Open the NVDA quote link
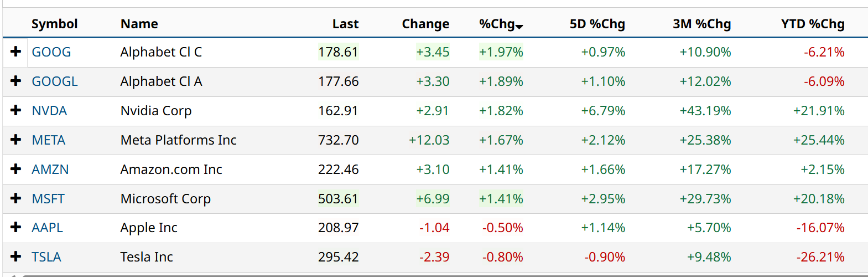 pyautogui.click(x=49, y=111)
